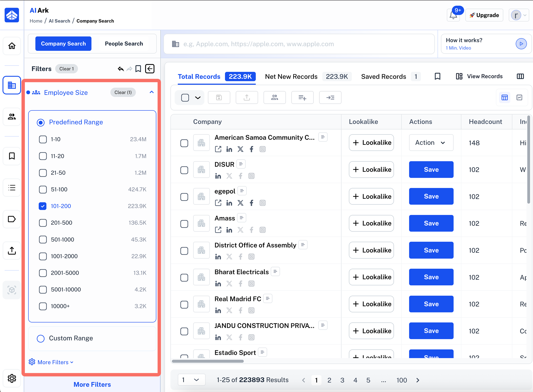Open the Net New Records tab

click(x=308, y=76)
